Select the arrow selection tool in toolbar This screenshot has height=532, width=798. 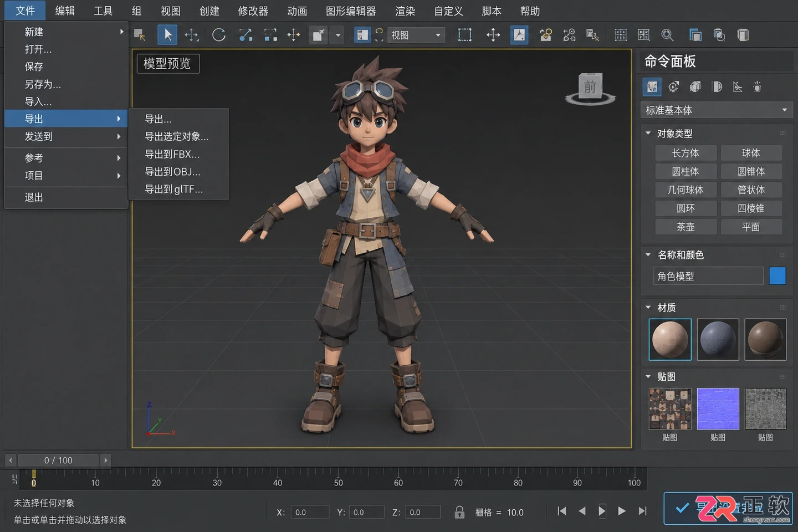coord(167,35)
